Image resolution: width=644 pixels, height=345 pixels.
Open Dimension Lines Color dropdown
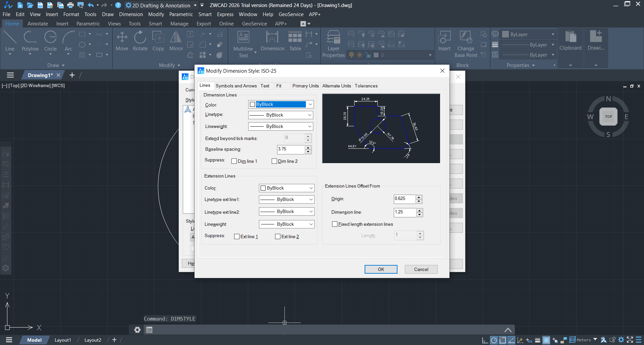pyautogui.click(x=281, y=105)
